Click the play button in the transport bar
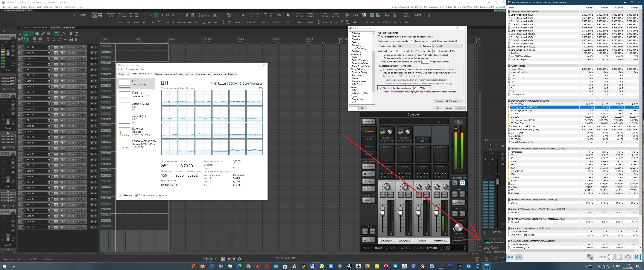644x270 pixels. click(223, 259)
